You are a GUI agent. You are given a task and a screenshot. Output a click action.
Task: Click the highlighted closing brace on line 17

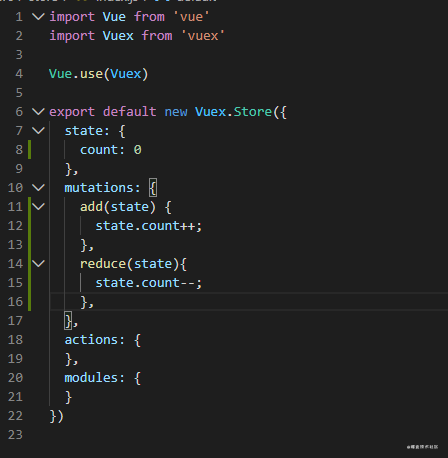(x=69, y=321)
